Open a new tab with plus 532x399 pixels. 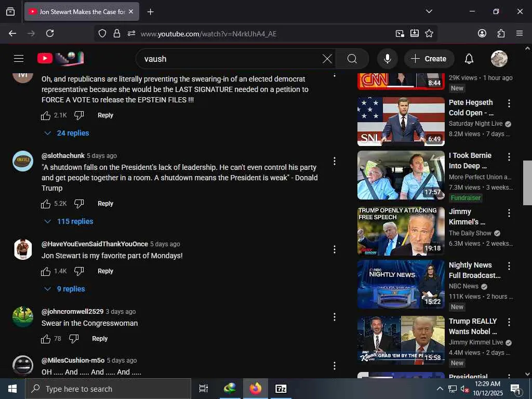click(150, 12)
